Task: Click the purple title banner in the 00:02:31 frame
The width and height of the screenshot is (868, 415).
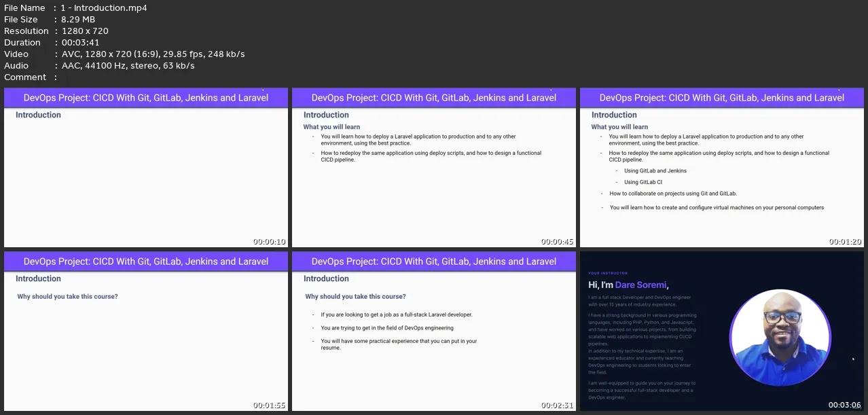Action: click(434, 261)
